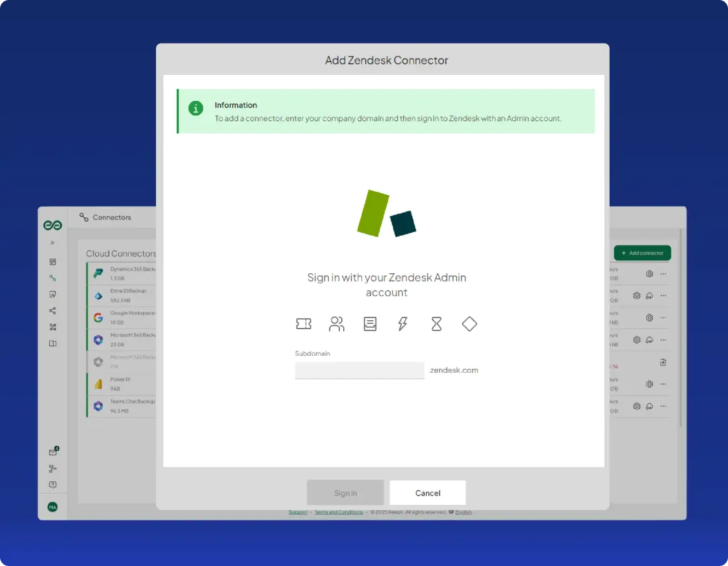Open more options for Power BI row

[663, 384]
